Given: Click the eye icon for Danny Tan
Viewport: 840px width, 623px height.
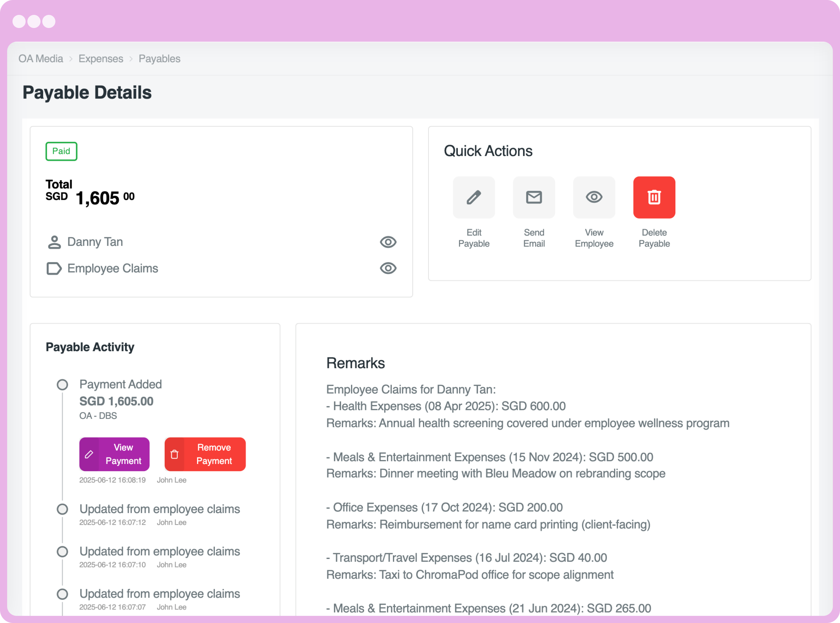Looking at the screenshot, I should tap(388, 242).
